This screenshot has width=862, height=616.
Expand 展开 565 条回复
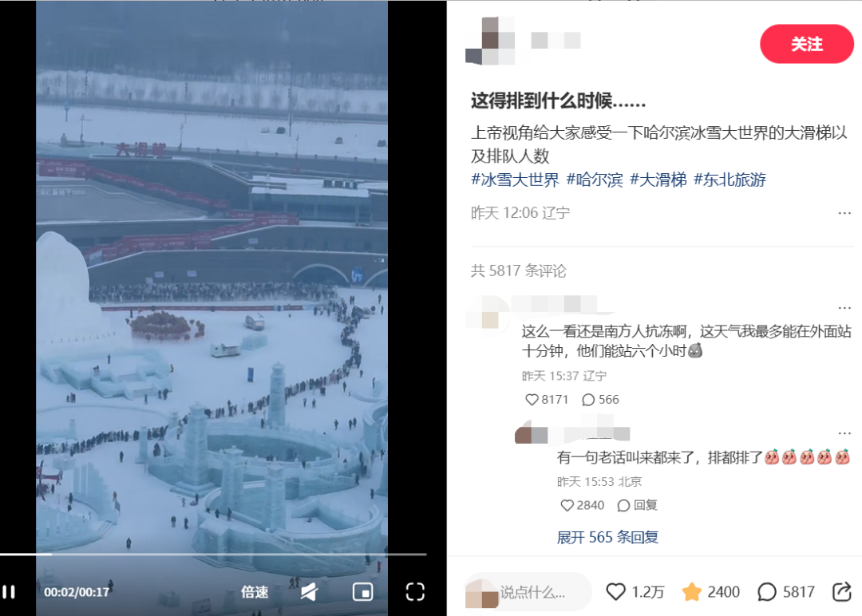(607, 537)
